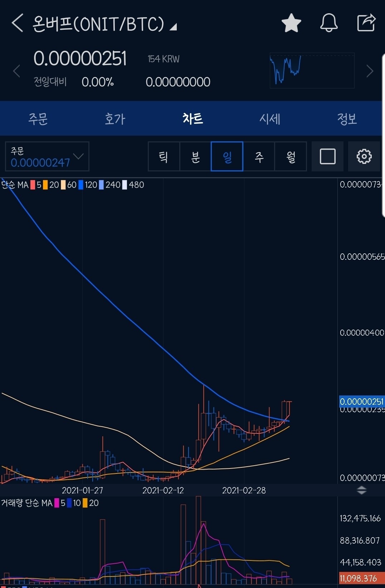Go to next coin arrow
The height and width of the screenshot is (588, 385).
(370, 71)
